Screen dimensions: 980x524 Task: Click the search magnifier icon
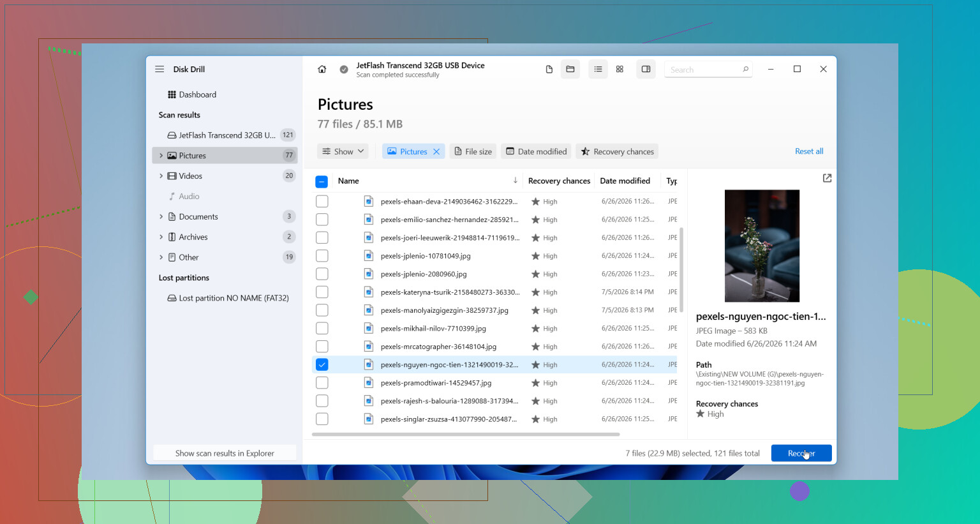coord(745,69)
